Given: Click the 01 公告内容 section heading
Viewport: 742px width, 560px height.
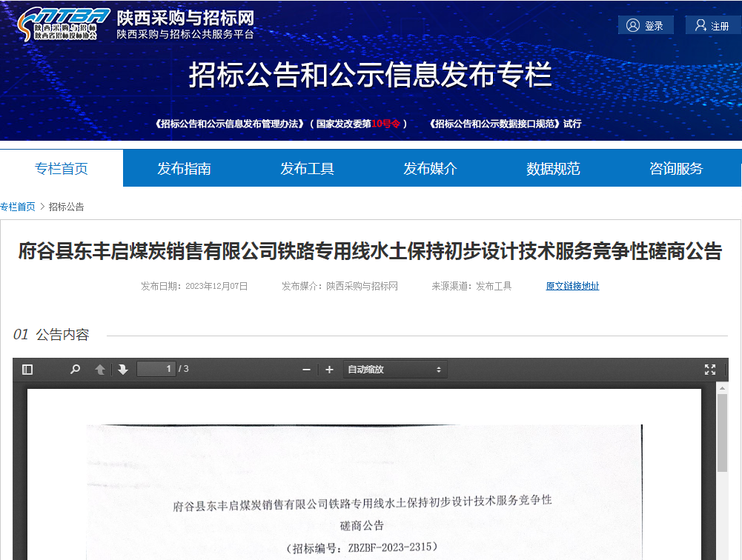Looking at the screenshot, I should (x=51, y=335).
